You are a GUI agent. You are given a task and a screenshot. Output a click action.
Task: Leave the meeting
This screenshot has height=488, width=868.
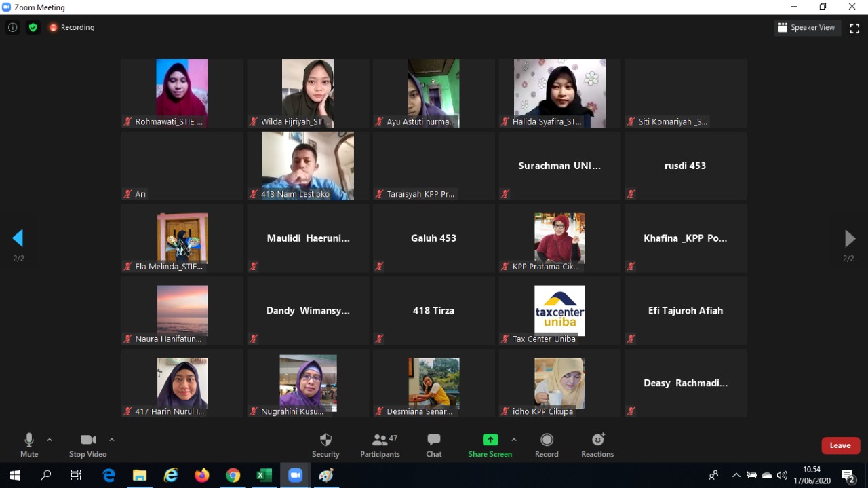pyautogui.click(x=840, y=445)
